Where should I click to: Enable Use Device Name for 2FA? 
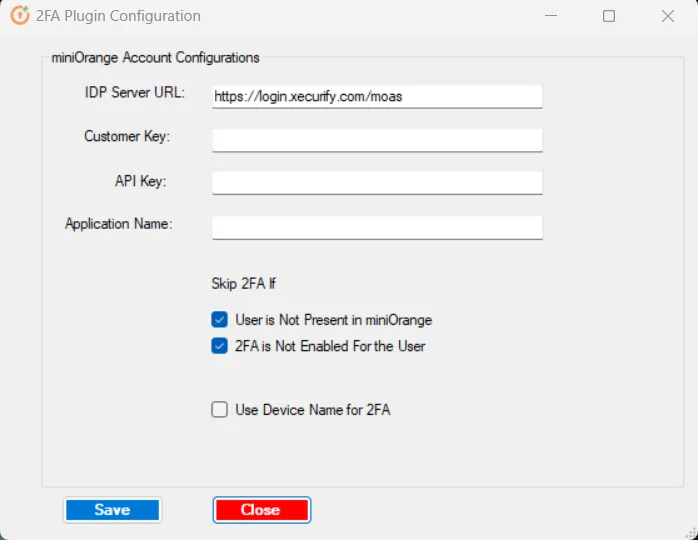(219, 410)
